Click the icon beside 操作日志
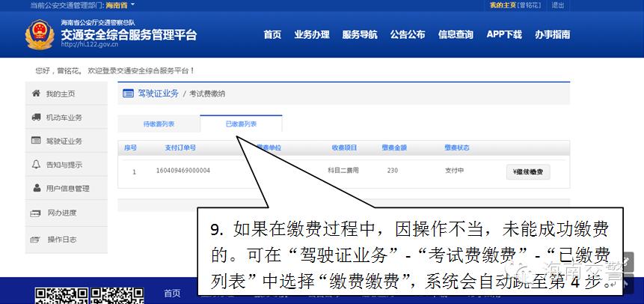This screenshot has width=644, height=304. [x=36, y=240]
